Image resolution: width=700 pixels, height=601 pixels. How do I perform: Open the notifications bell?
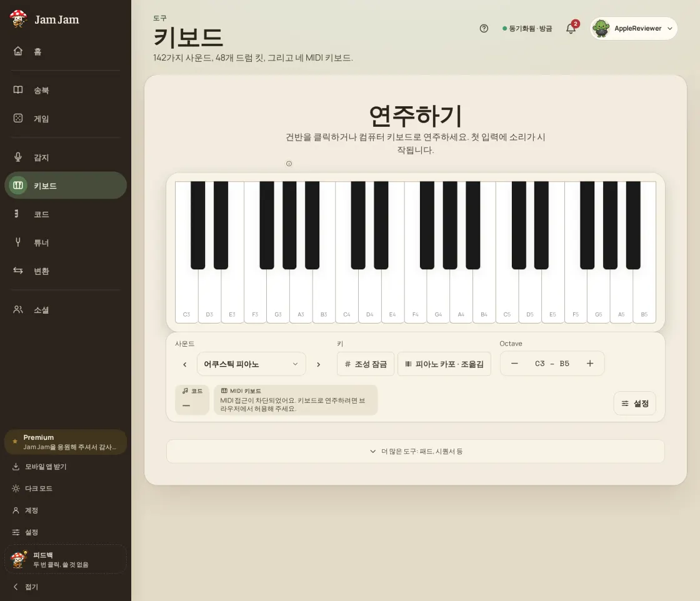[x=571, y=29]
